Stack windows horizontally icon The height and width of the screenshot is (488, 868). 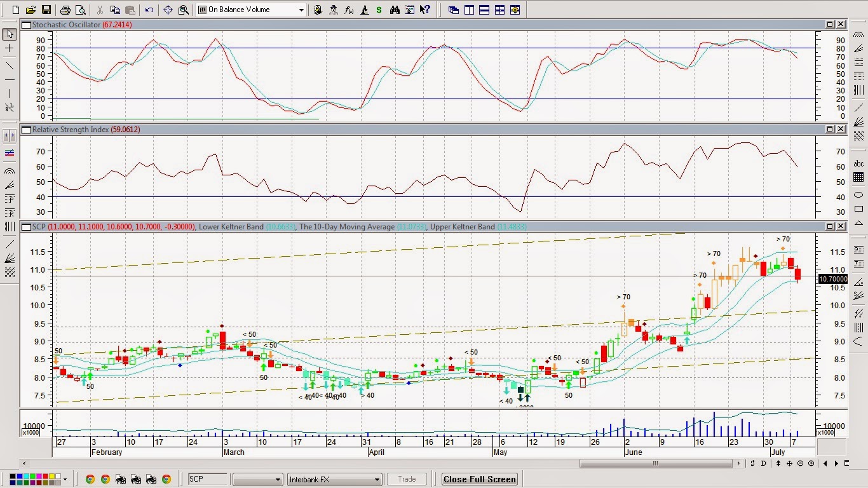484,10
